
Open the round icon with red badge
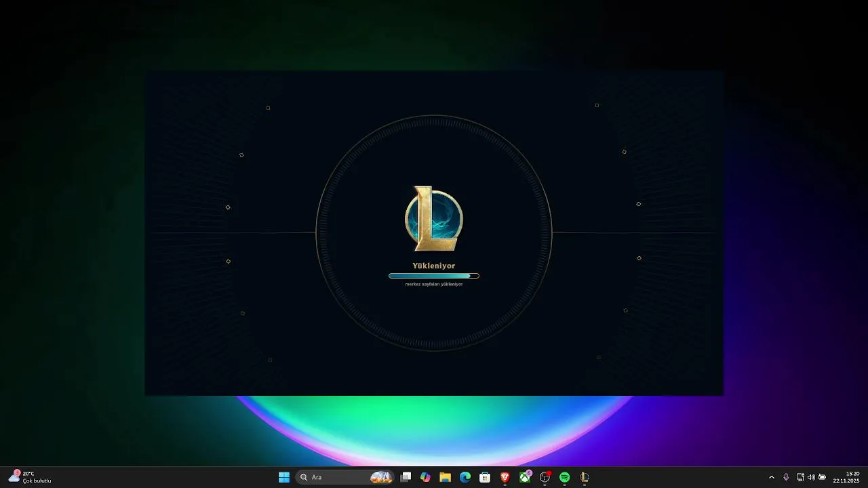click(x=545, y=477)
